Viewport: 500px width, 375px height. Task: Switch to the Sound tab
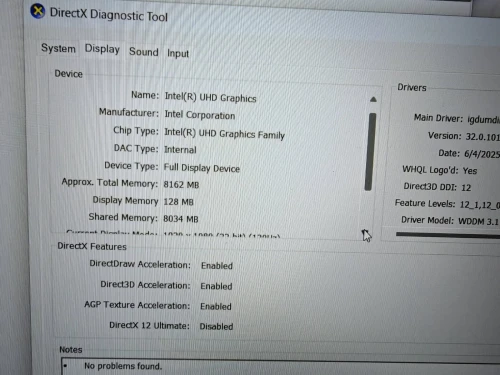point(144,52)
